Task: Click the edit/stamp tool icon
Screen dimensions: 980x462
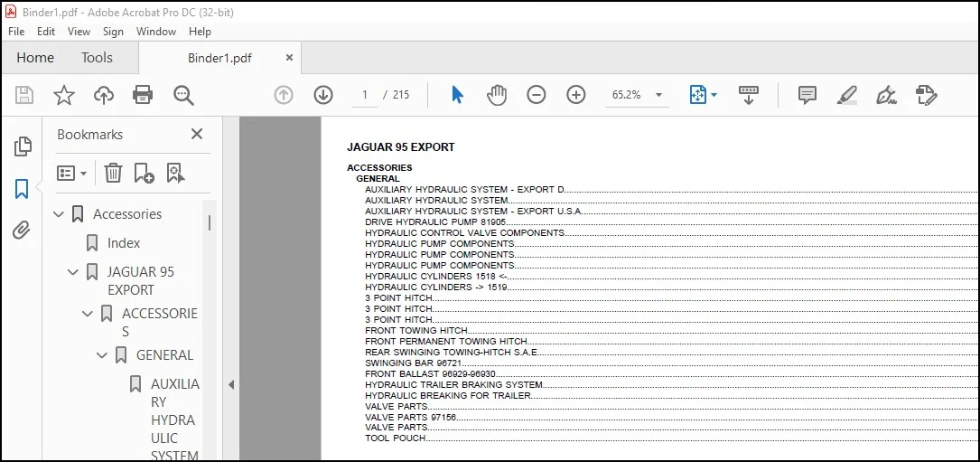Action: (926, 95)
